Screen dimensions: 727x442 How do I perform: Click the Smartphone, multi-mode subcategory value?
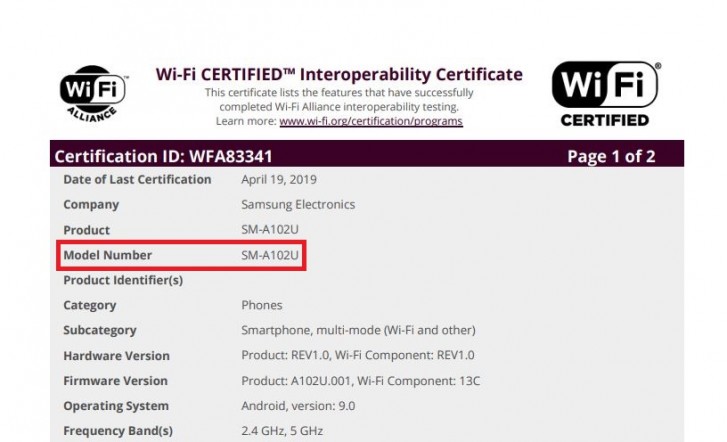(x=358, y=331)
